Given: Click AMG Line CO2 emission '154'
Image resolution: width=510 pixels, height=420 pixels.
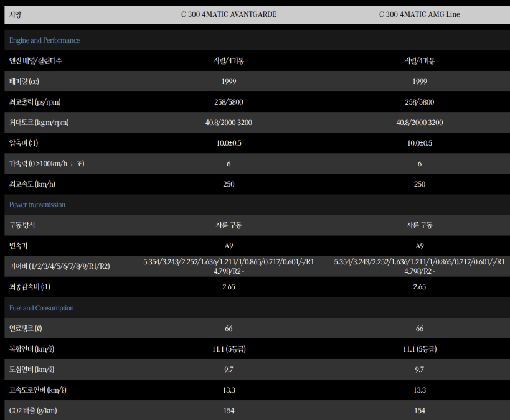Looking at the screenshot, I should 420,411.
